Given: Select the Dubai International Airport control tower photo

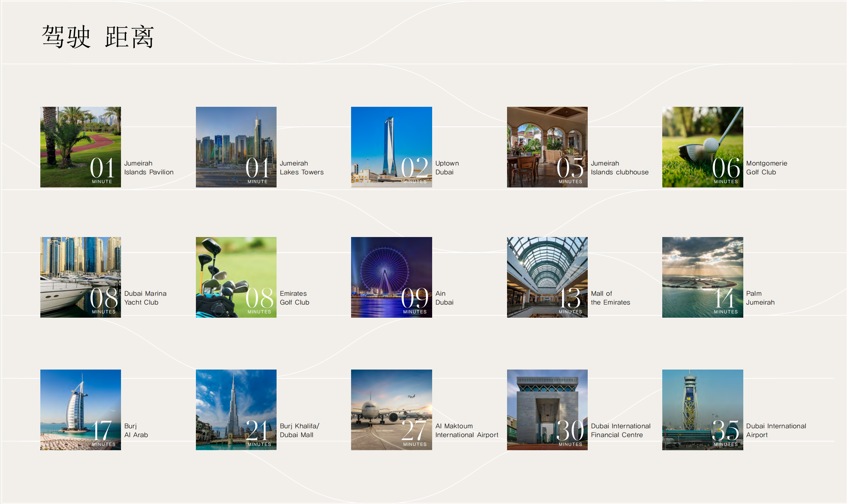Looking at the screenshot, I should click(x=703, y=410).
